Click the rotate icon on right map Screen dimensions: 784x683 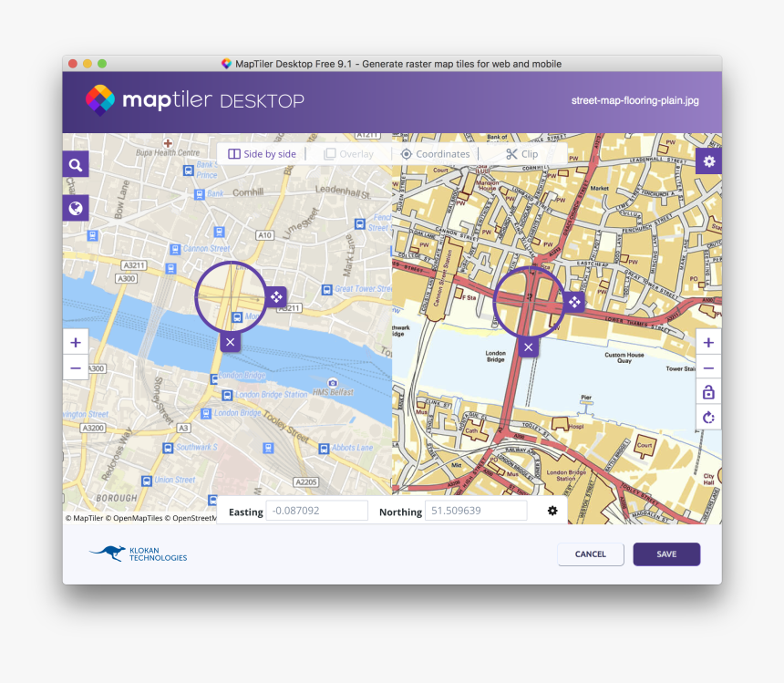[708, 418]
